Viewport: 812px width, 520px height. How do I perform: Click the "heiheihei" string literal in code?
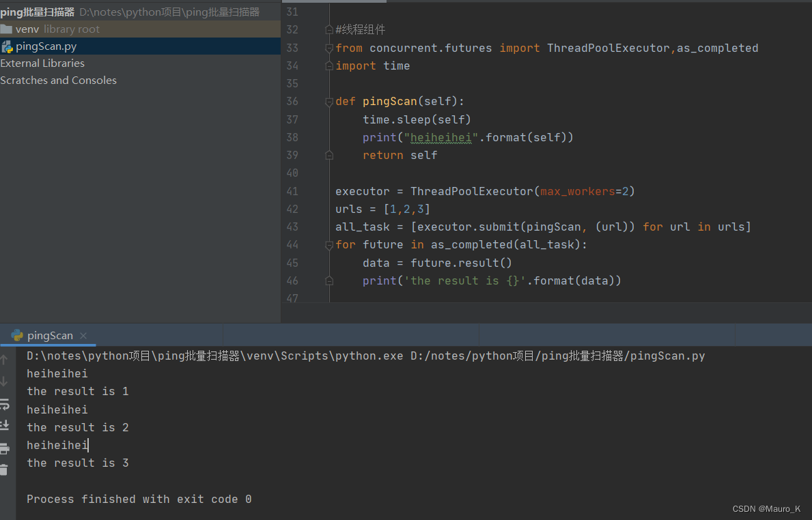coord(440,138)
